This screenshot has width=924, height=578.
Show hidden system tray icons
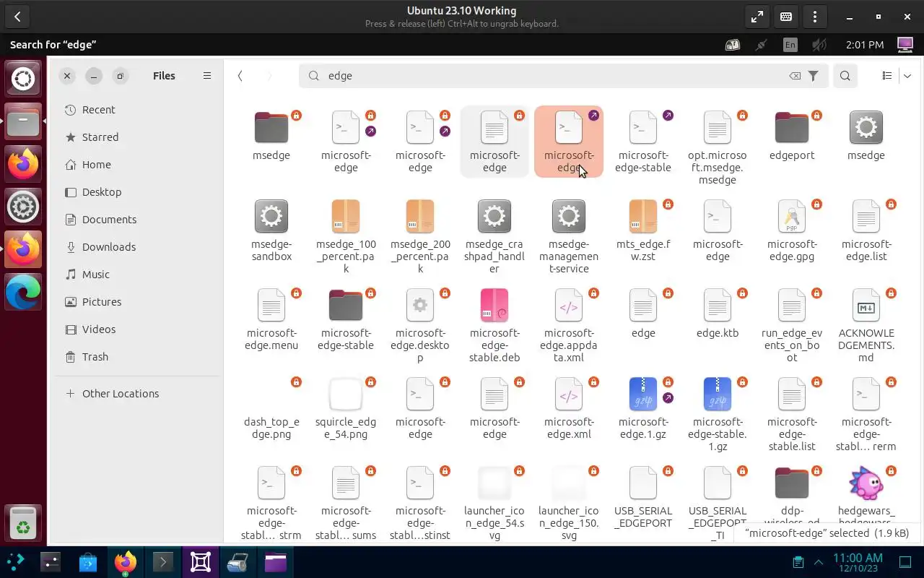819,562
